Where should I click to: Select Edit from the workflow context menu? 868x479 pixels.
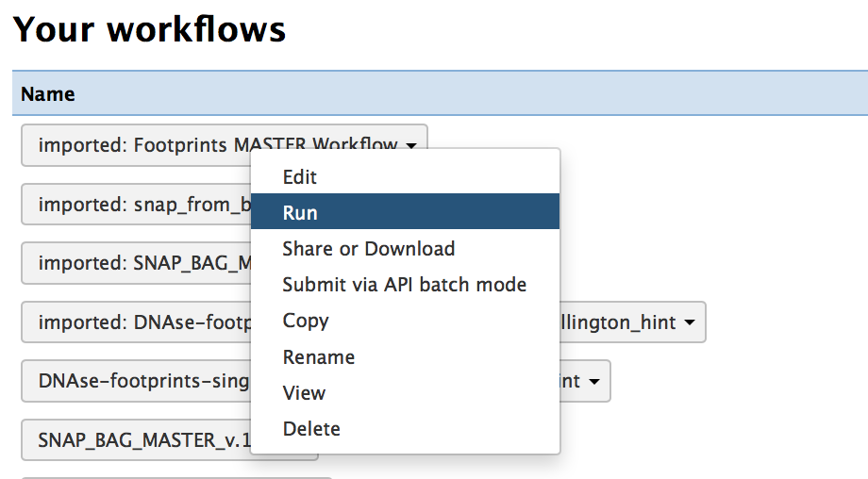(405, 177)
